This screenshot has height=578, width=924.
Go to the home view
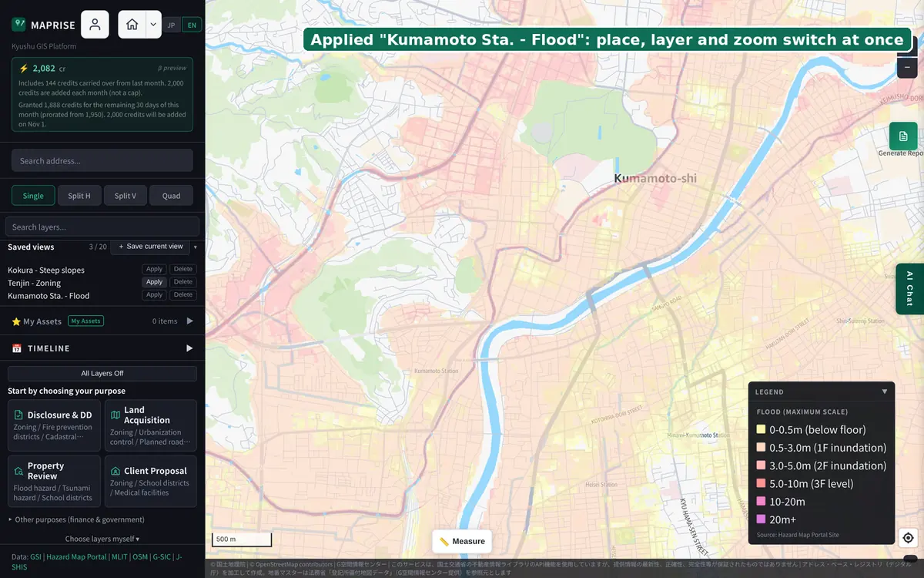(x=132, y=25)
